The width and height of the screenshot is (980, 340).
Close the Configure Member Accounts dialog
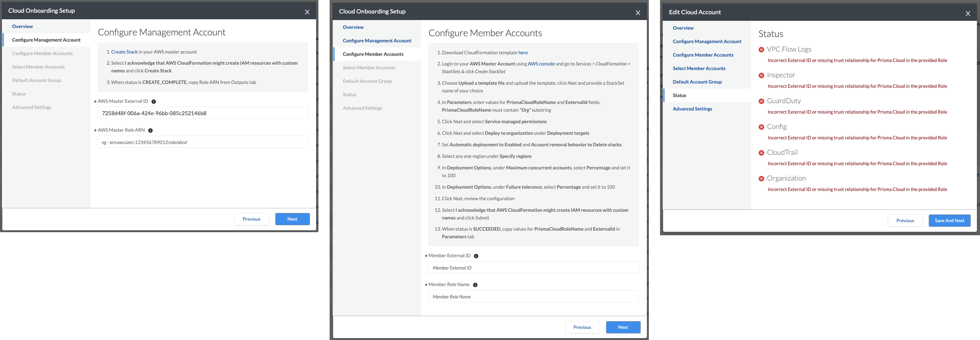point(638,13)
